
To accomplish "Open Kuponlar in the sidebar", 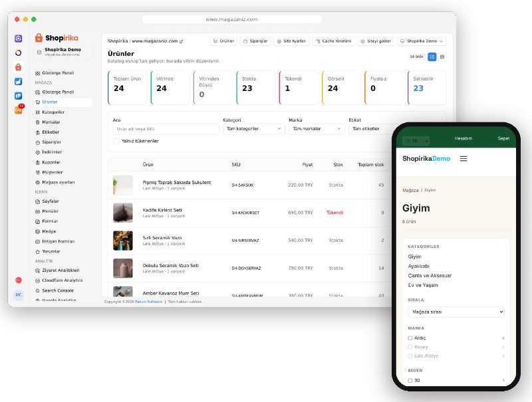I will point(51,162).
